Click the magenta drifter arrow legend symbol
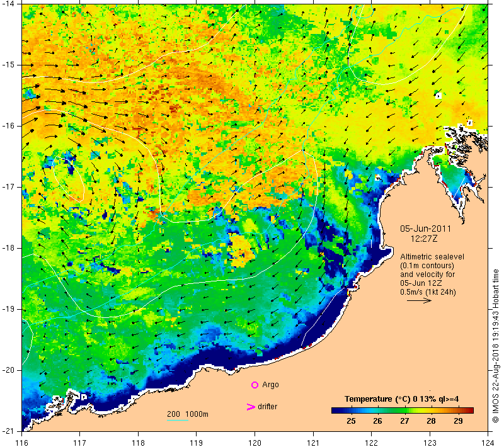The width and height of the screenshot is (504, 447). (x=251, y=407)
